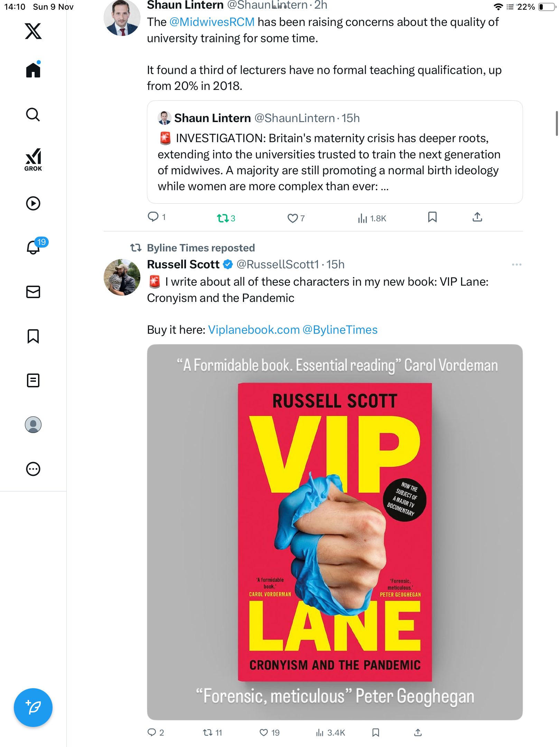Open the Search page
This screenshot has width=560, height=747.
(x=33, y=114)
